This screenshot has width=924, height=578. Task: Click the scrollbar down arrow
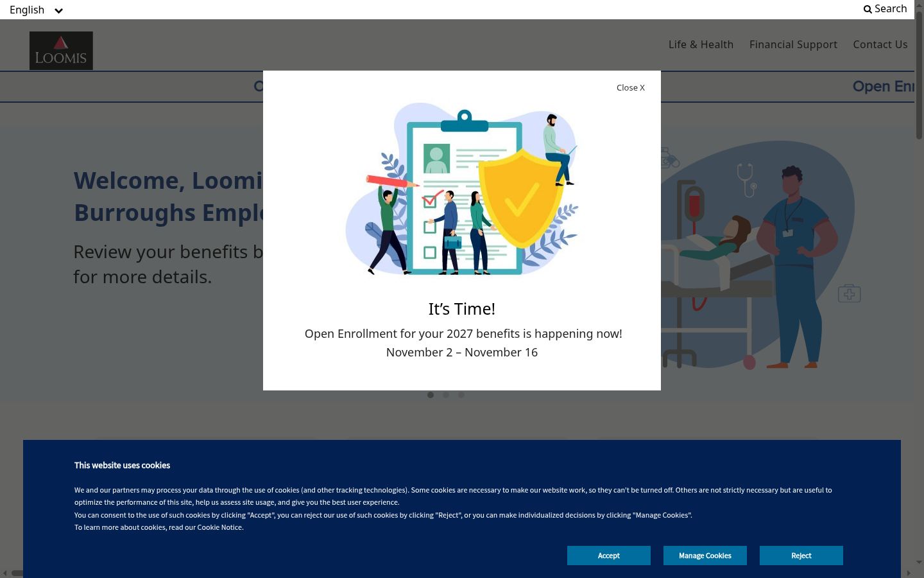point(919,563)
